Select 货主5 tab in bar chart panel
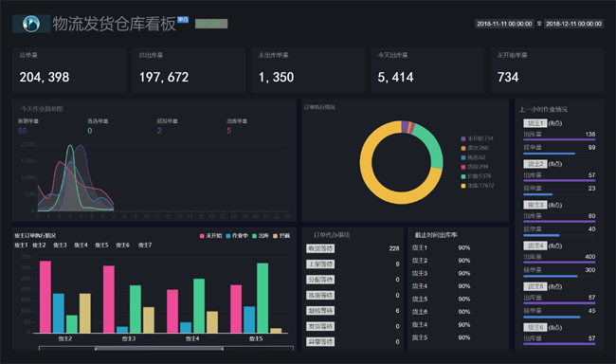 pos(101,245)
